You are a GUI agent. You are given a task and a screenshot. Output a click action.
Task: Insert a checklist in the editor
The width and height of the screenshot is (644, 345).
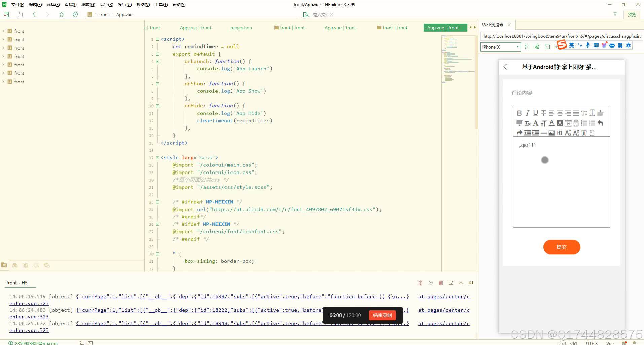click(576, 123)
